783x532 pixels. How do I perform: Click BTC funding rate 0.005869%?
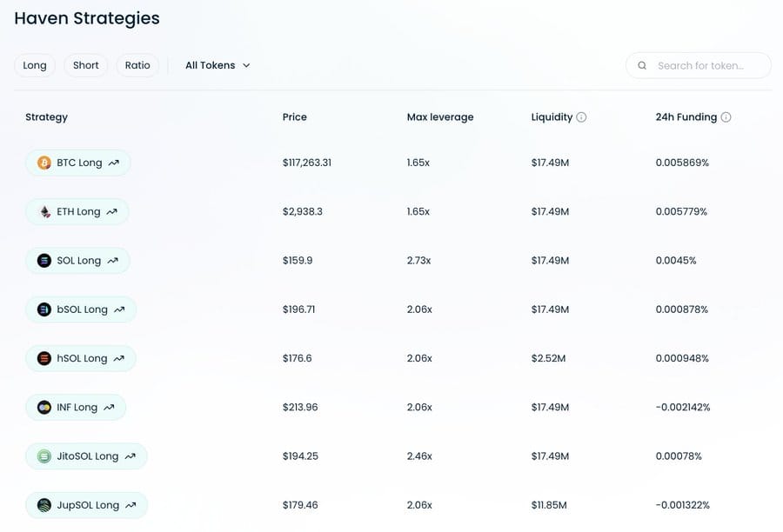coord(682,163)
